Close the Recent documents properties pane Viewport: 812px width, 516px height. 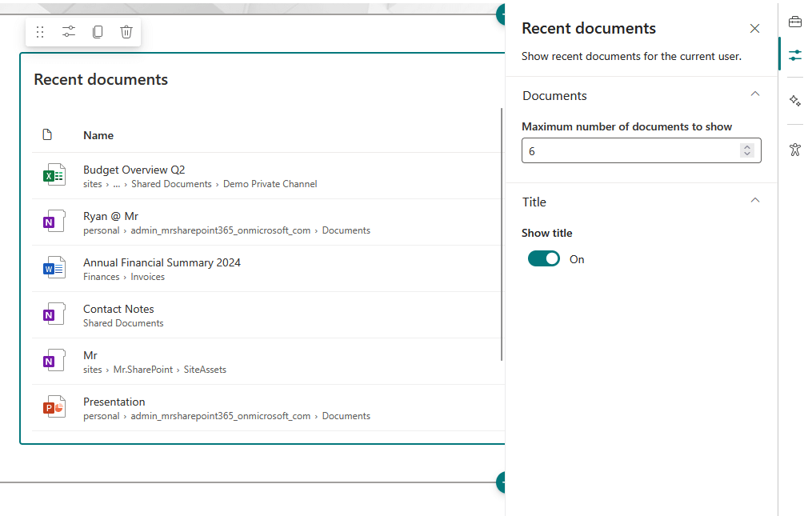coord(754,29)
